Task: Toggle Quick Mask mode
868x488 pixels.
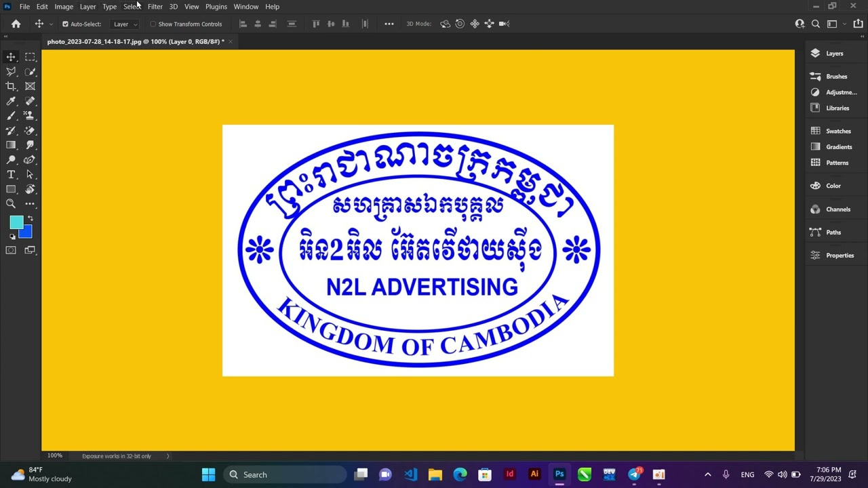Action: 11,250
